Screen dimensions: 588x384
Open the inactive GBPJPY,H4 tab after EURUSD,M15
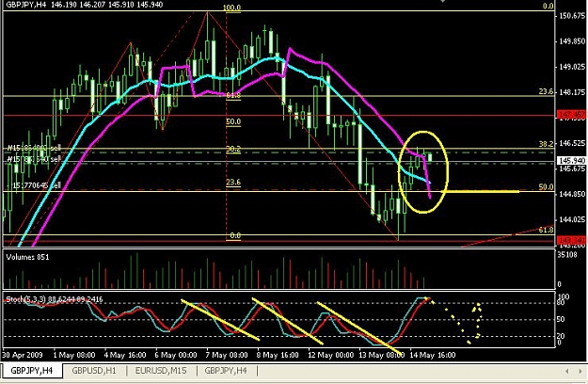(x=226, y=371)
